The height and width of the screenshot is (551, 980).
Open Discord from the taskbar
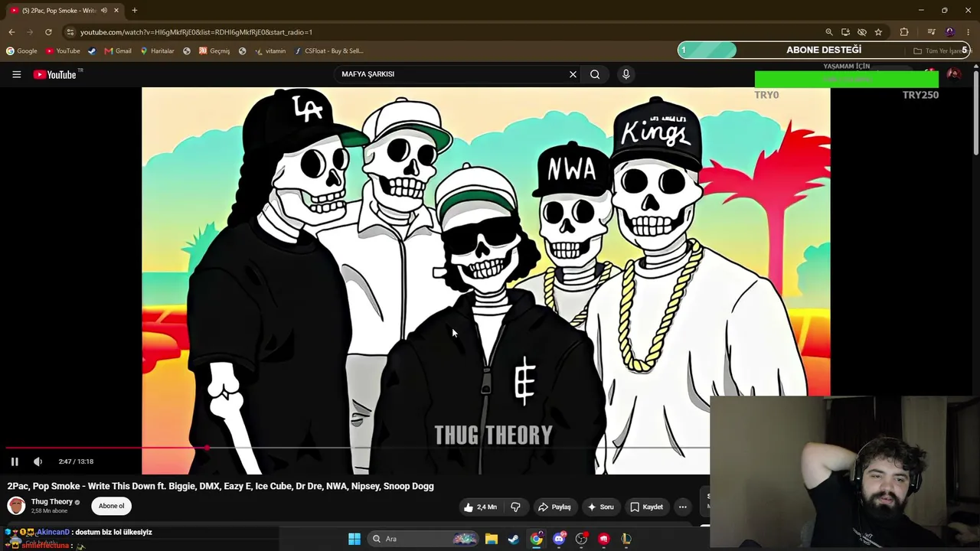(559, 539)
